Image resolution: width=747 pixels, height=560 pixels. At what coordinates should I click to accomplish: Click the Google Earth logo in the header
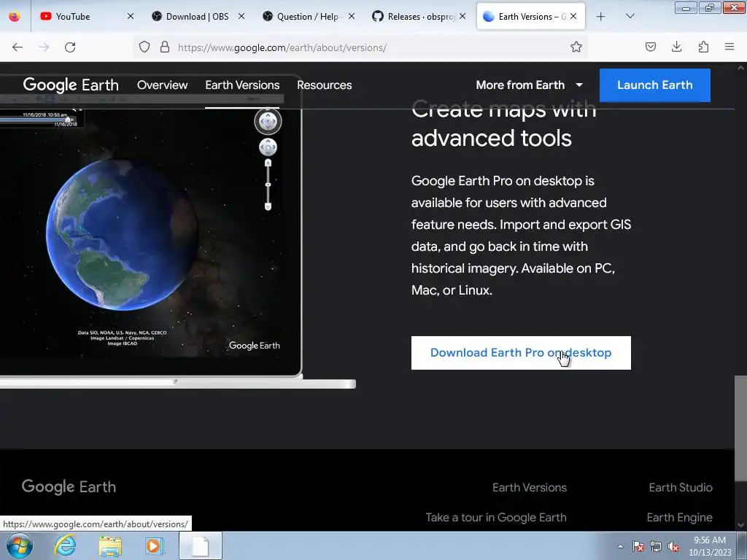[71, 85]
